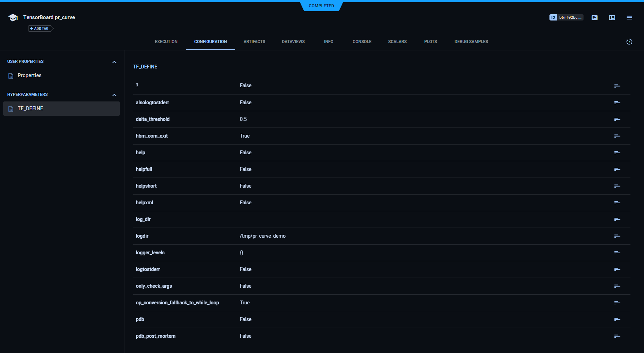Click the auto-refresh icon below the menu
Image resolution: width=644 pixels, height=353 pixels.
click(x=629, y=42)
